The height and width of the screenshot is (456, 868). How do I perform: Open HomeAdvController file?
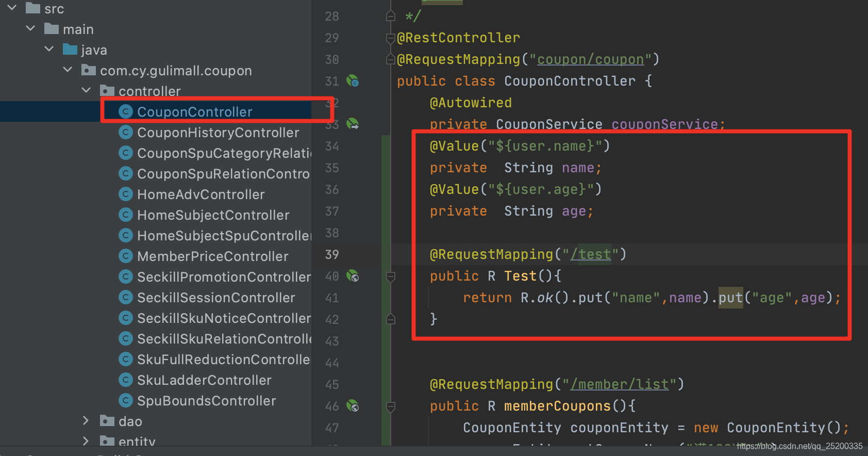coord(201,194)
